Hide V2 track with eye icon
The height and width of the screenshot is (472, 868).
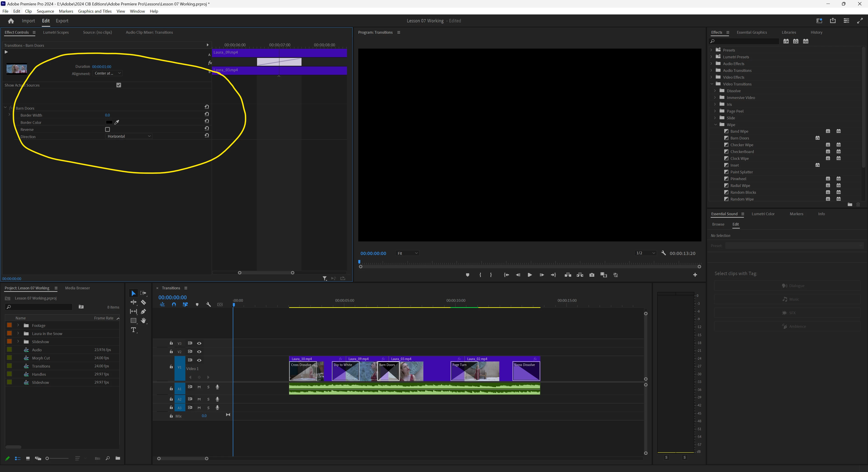199,352
